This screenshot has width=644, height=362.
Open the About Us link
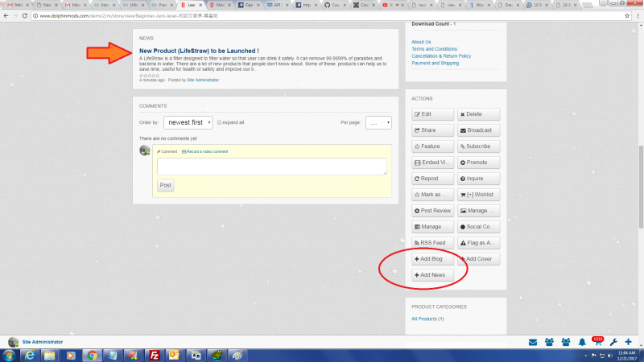[421, 42]
